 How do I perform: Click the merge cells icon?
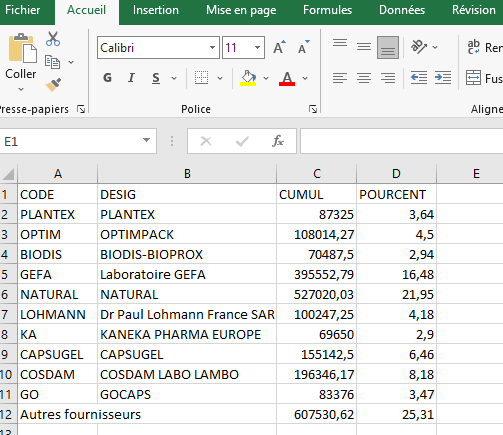point(473,78)
